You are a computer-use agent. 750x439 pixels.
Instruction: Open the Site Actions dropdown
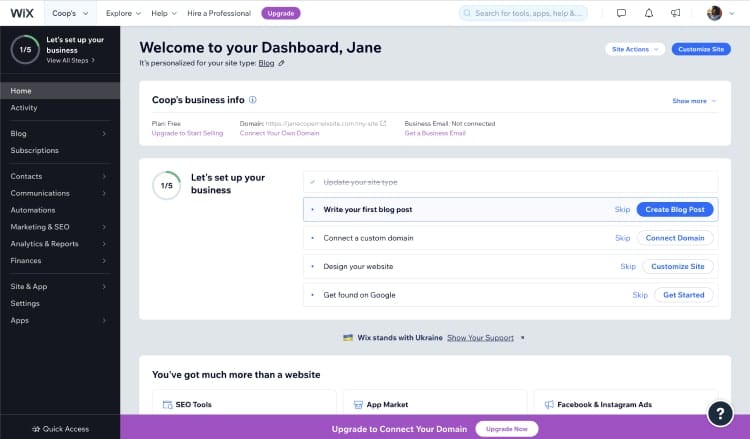click(634, 49)
